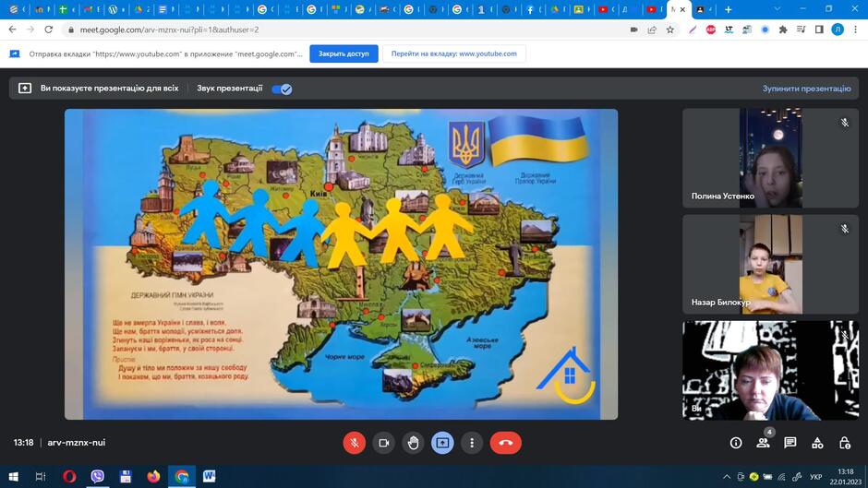
Task: Show the participants people panel
Action: [763, 443]
